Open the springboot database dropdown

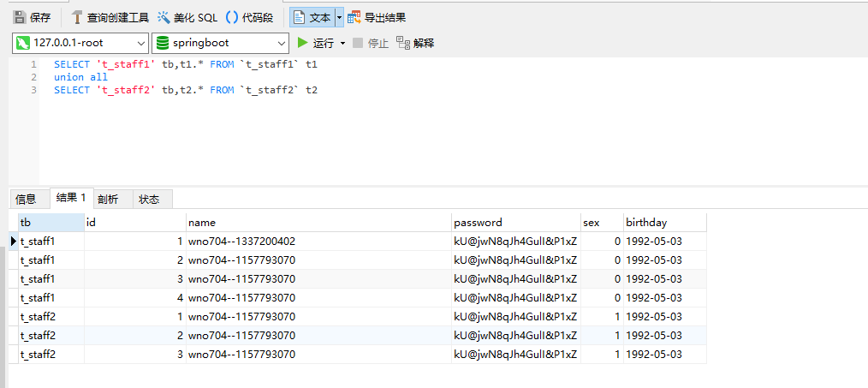221,43
